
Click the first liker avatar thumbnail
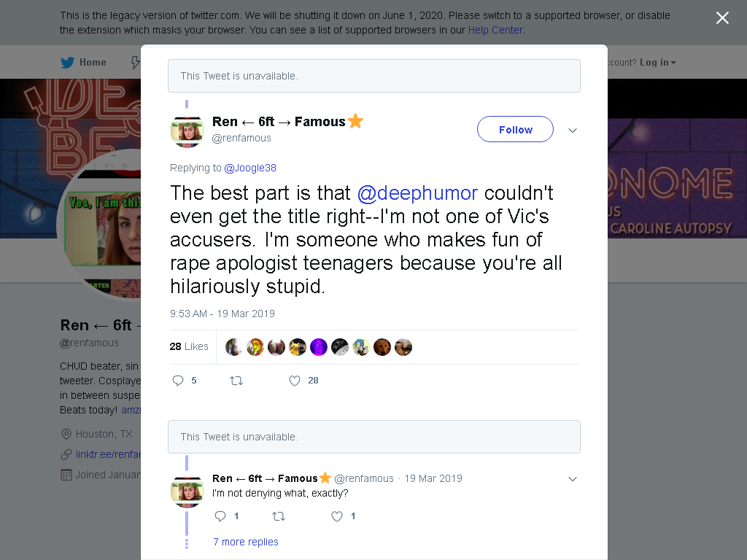tap(233, 347)
